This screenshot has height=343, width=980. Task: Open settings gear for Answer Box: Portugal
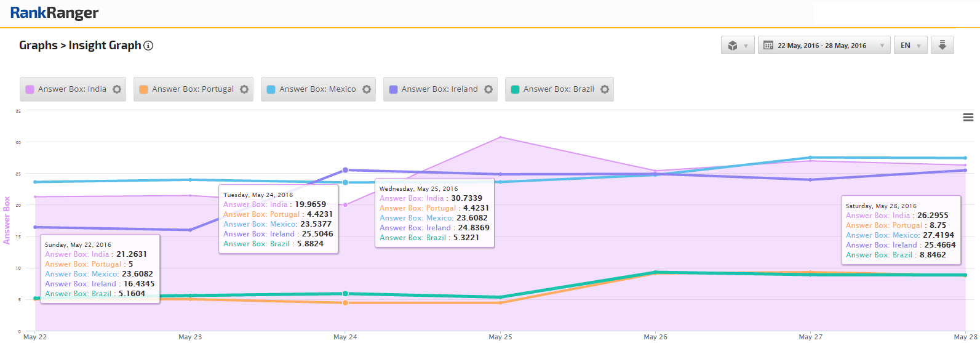click(244, 89)
